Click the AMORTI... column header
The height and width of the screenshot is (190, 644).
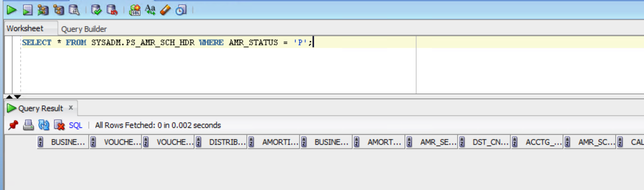[x=274, y=142]
